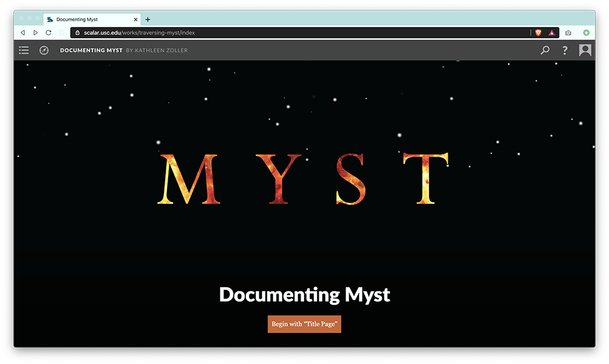Click the Brave rewards triangle icon
The height and width of the screenshot is (364, 609).
[551, 33]
